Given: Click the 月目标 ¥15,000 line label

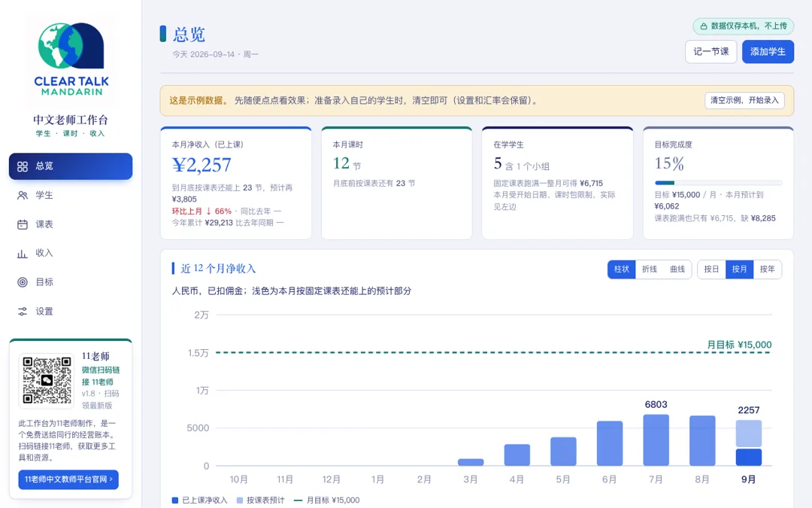Looking at the screenshot, I should pos(739,345).
